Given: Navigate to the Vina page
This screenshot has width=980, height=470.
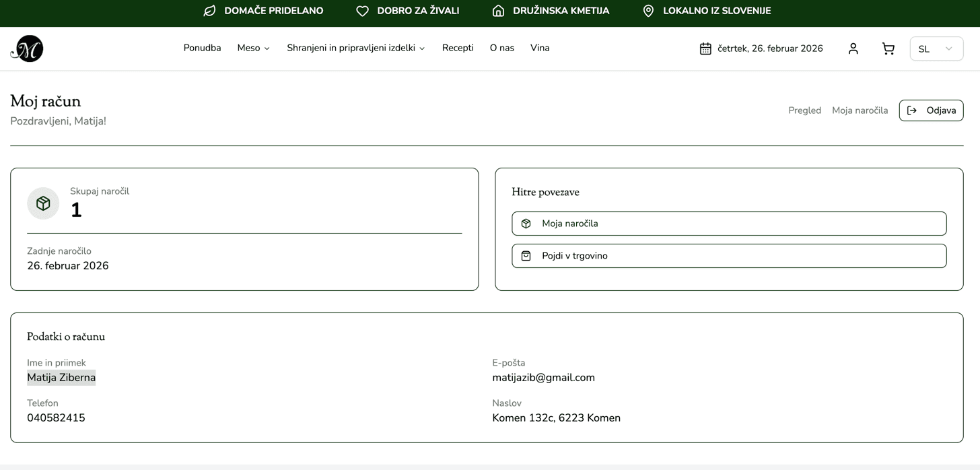Looking at the screenshot, I should tap(540, 48).
